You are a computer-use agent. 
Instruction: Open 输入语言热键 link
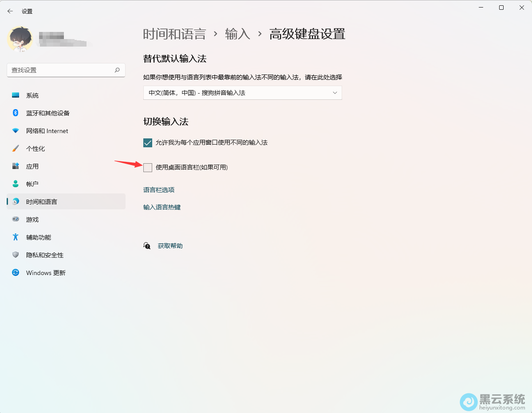tap(162, 207)
